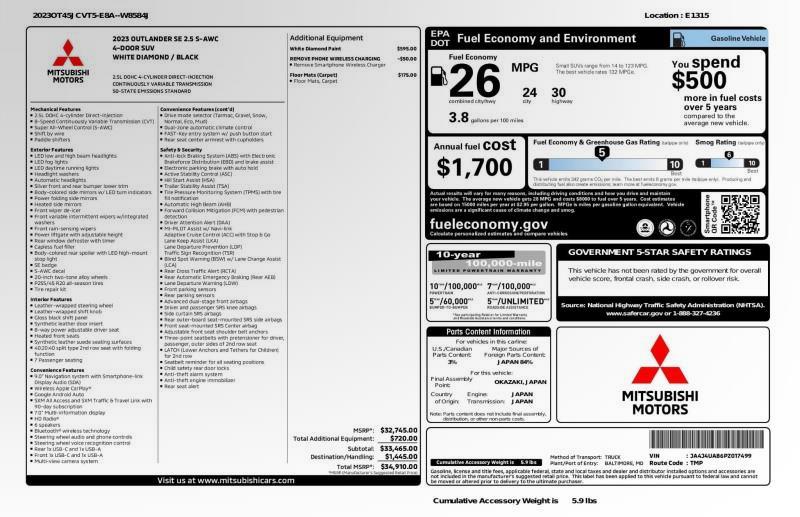Click the city MPG value '24'

pyautogui.click(x=529, y=92)
